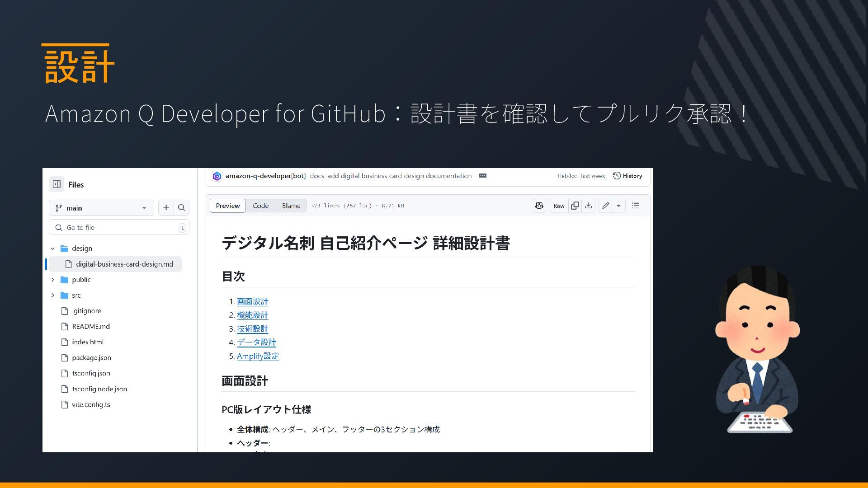This screenshot has width=868, height=488.
Task: Focus the Go to file input
Action: [119, 227]
